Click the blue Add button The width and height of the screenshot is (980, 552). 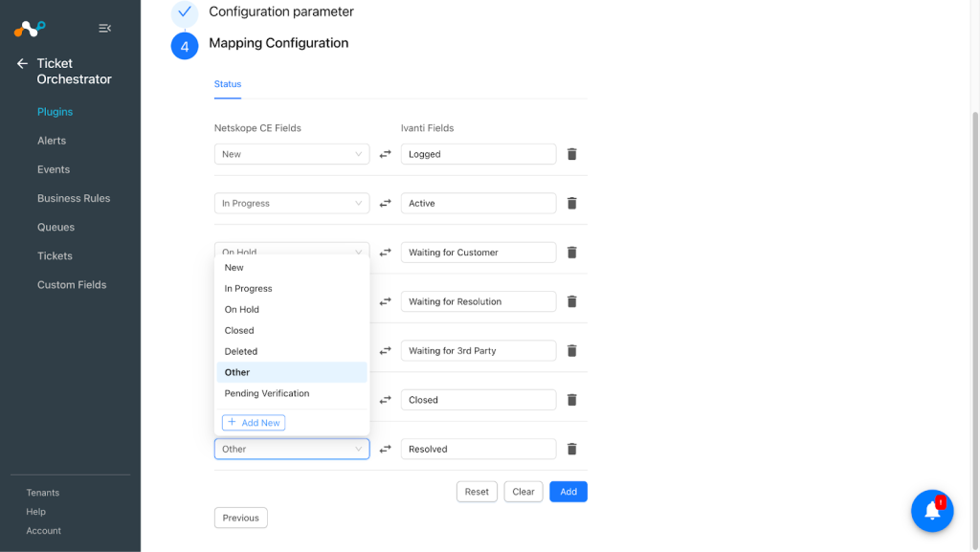click(568, 492)
